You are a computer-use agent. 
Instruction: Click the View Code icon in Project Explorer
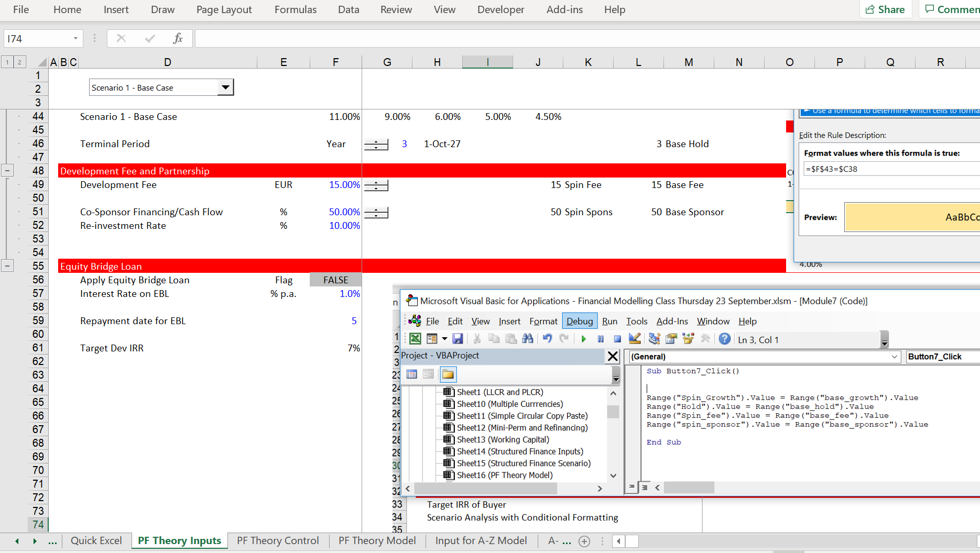pyautogui.click(x=412, y=374)
